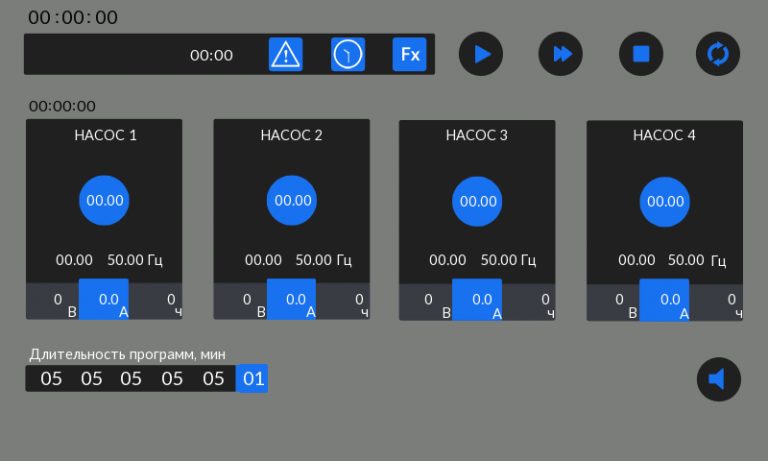Click the НАСОС 4 blue round indicator
This screenshot has height=461, width=768.
tap(665, 200)
